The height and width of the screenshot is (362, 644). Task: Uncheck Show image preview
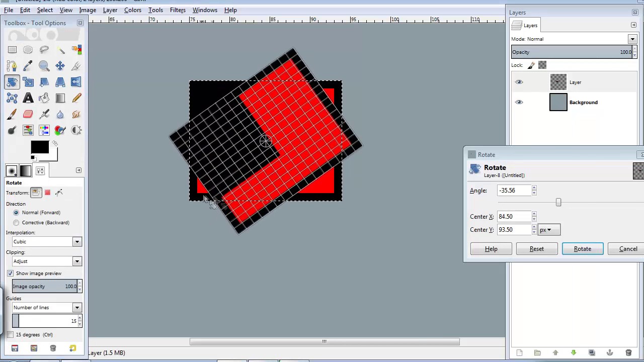10,274
